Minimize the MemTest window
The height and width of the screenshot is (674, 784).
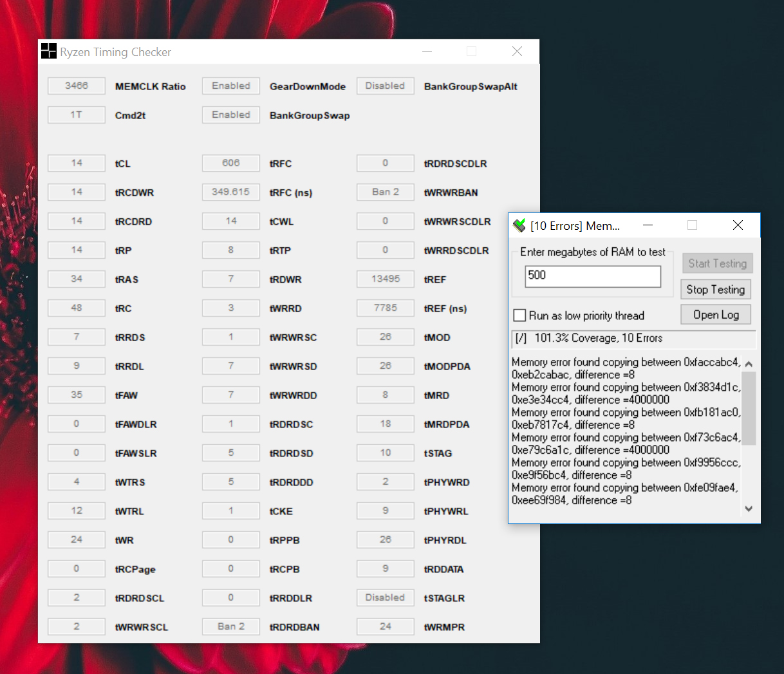tap(648, 225)
